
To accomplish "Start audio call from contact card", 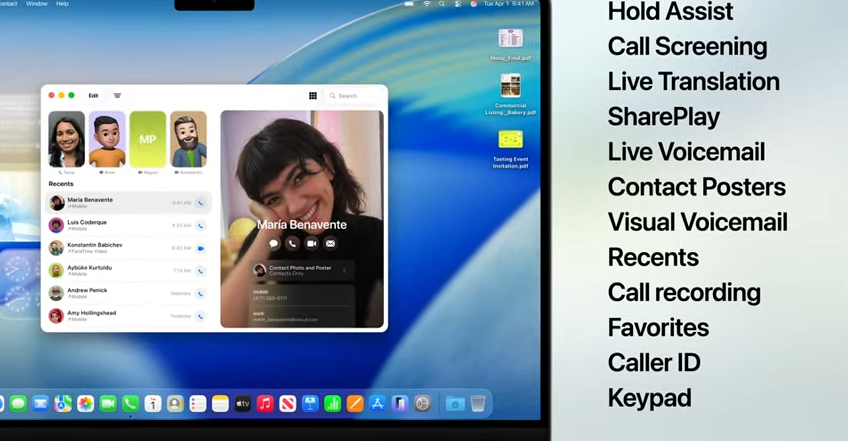I will tap(292, 243).
